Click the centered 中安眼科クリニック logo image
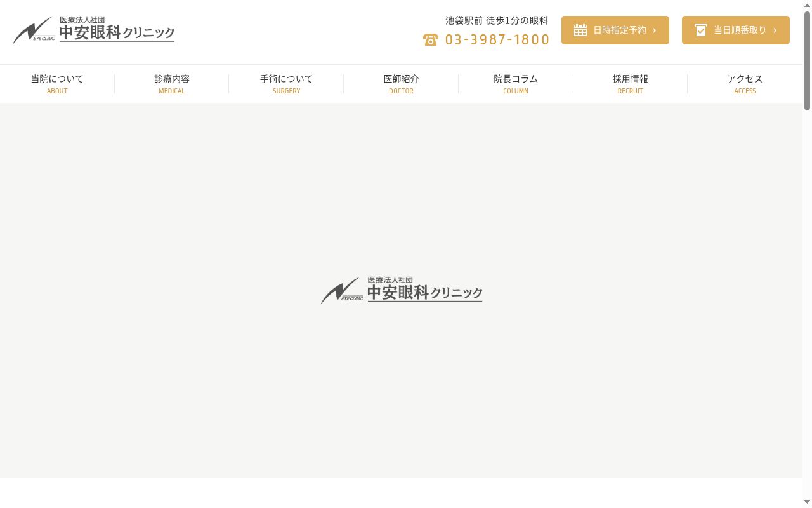 coord(402,290)
